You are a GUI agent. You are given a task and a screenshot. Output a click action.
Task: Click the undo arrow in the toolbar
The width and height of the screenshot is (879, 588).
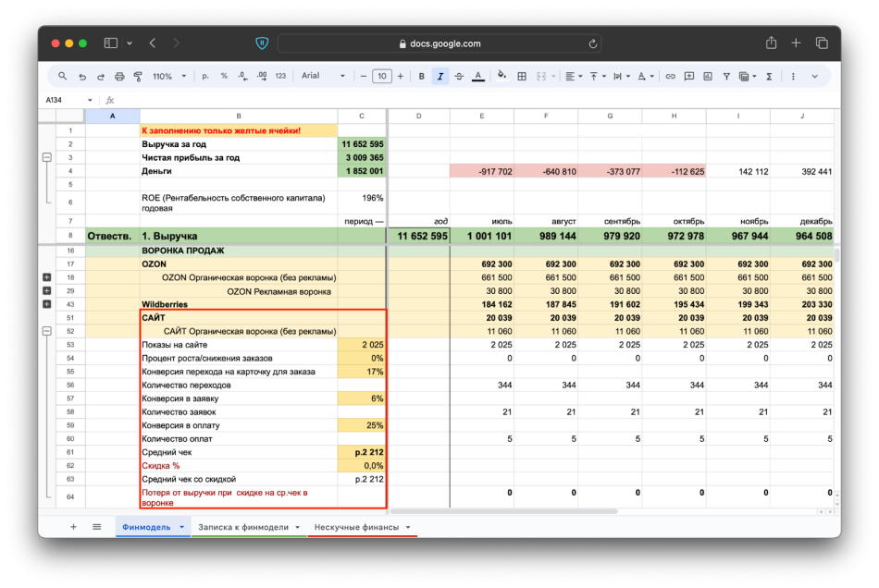tap(82, 77)
